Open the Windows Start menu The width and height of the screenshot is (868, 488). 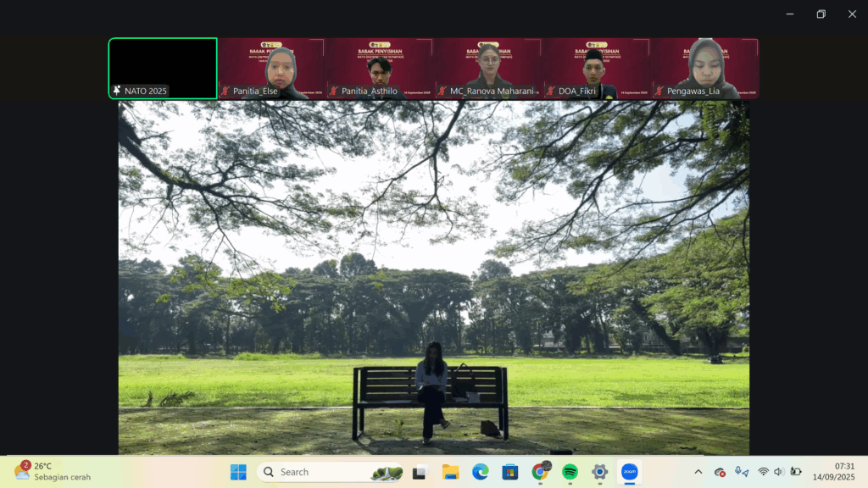(238, 472)
